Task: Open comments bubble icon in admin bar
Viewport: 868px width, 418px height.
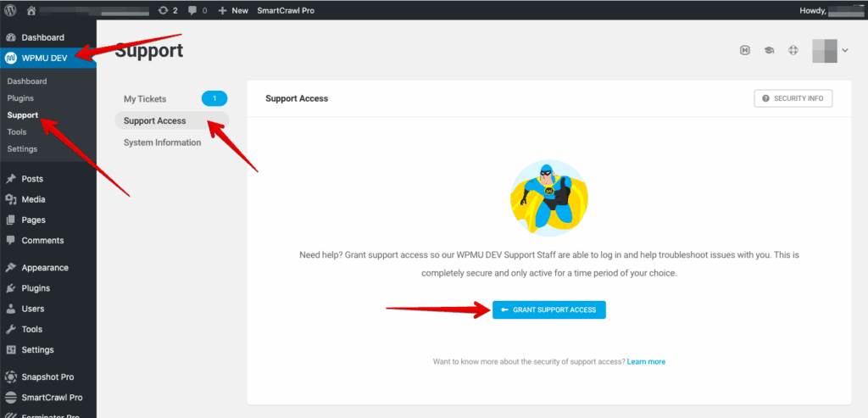Action: point(197,10)
